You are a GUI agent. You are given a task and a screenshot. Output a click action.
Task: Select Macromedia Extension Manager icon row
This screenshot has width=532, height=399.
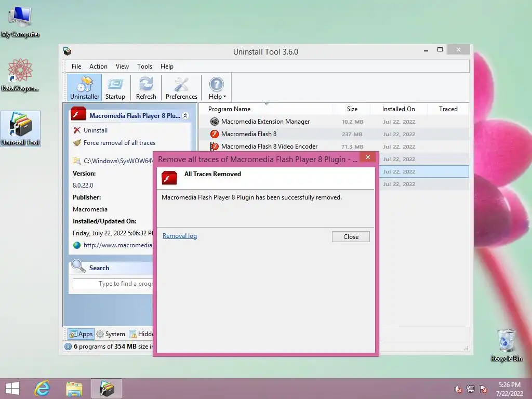click(215, 122)
